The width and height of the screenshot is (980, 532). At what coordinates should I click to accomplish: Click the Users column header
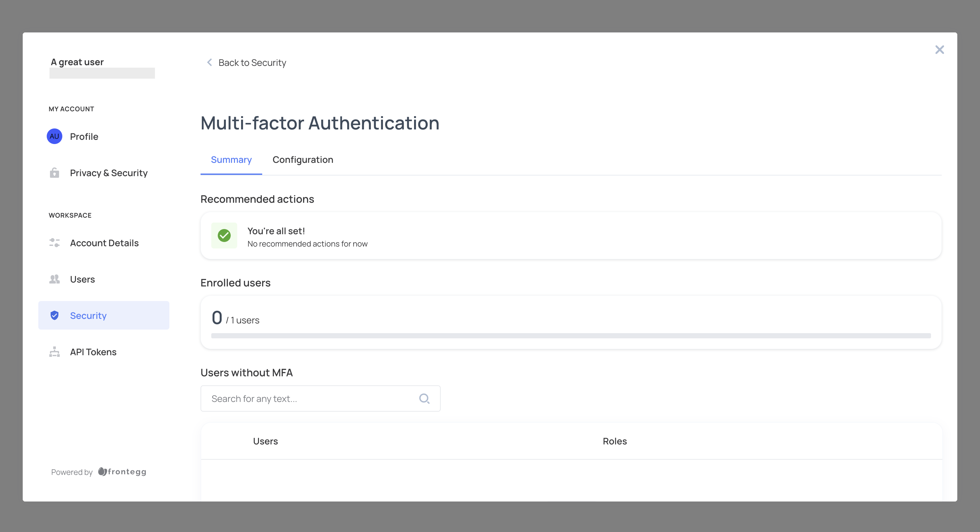coord(265,441)
